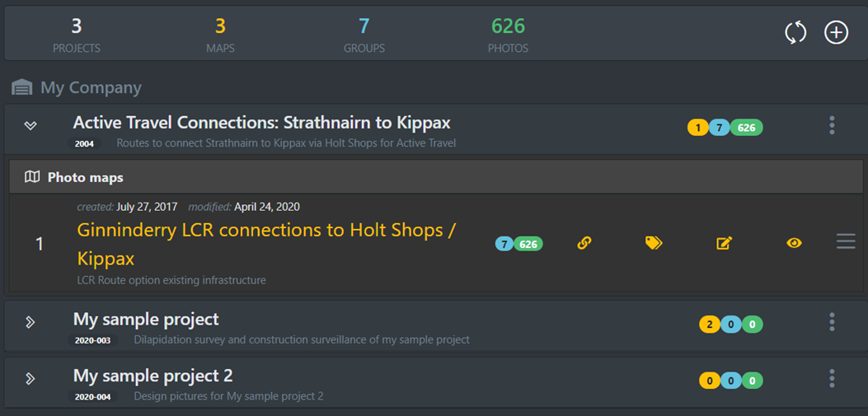Open Ginninderry LCR connections map link
This screenshot has height=416, width=868.
point(266,244)
